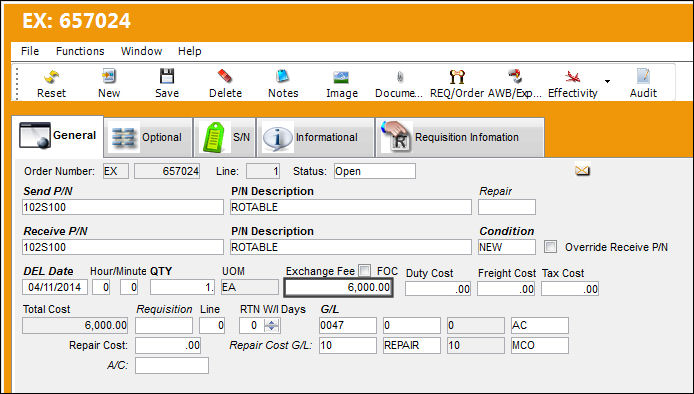
Task: Open the Audit toolbar item
Action: coord(643,84)
